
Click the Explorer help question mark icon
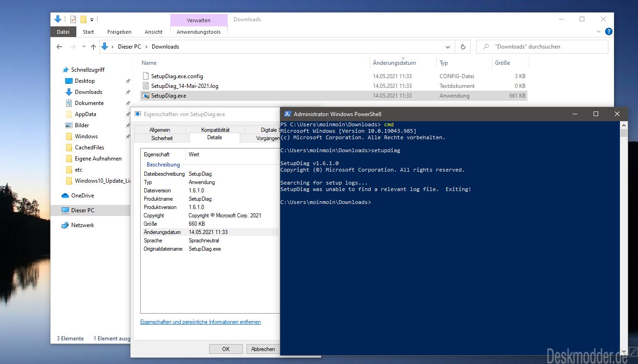(609, 31)
